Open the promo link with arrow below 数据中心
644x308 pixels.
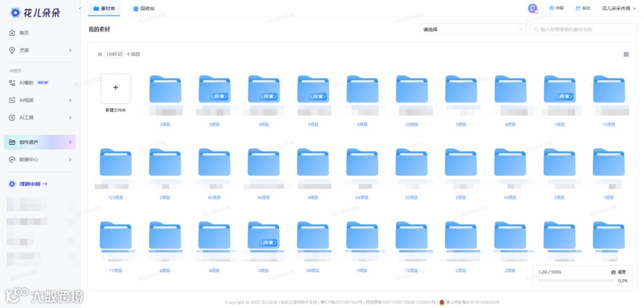28,184
